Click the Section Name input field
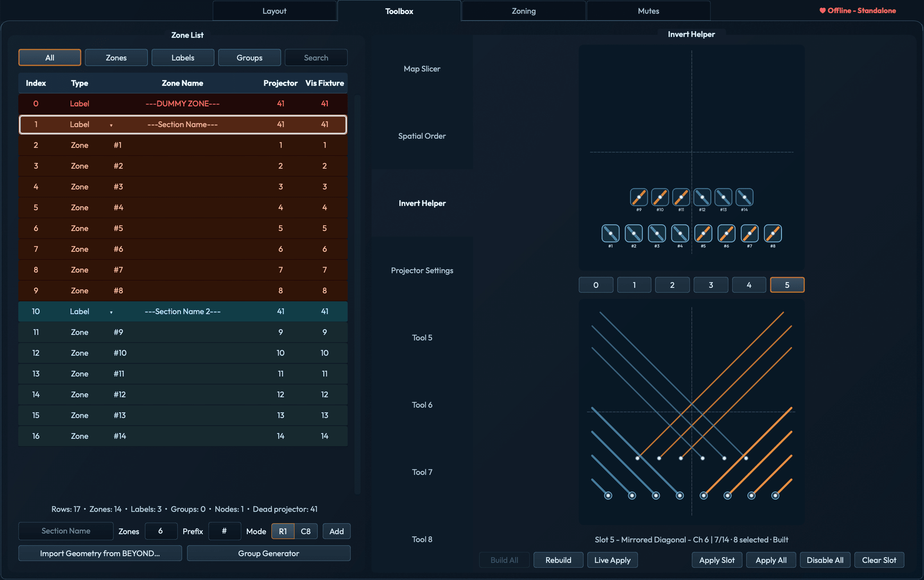This screenshot has height=580, width=924. coord(66,531)
